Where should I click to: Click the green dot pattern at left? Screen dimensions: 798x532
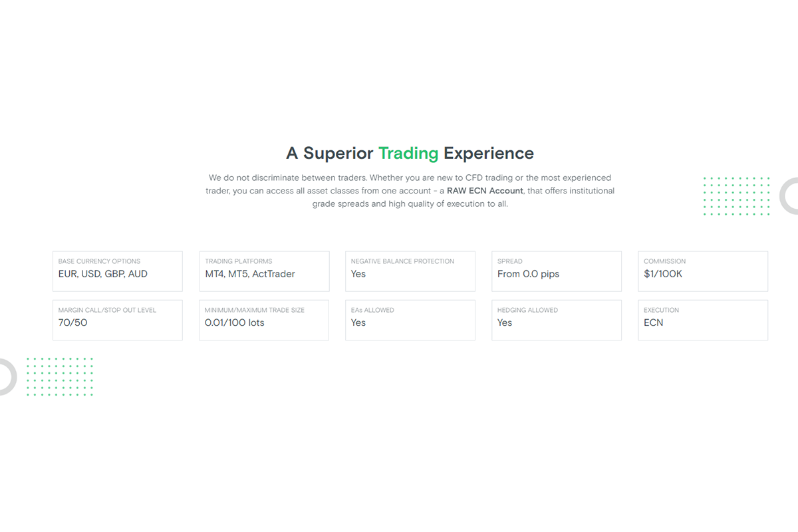tap(60, 376)
